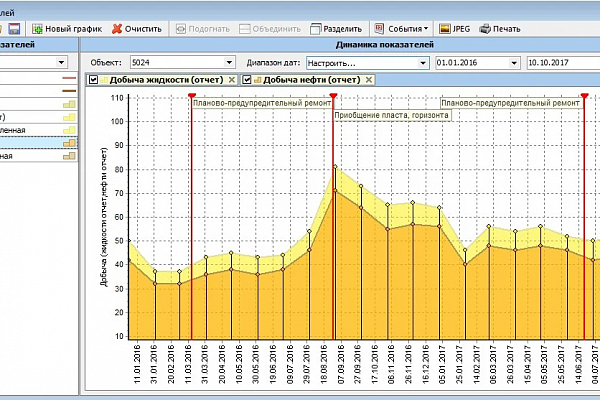The height and width of the screenshot is (400, 600).
Task: Open the События events dropdown
Action: 401,29
